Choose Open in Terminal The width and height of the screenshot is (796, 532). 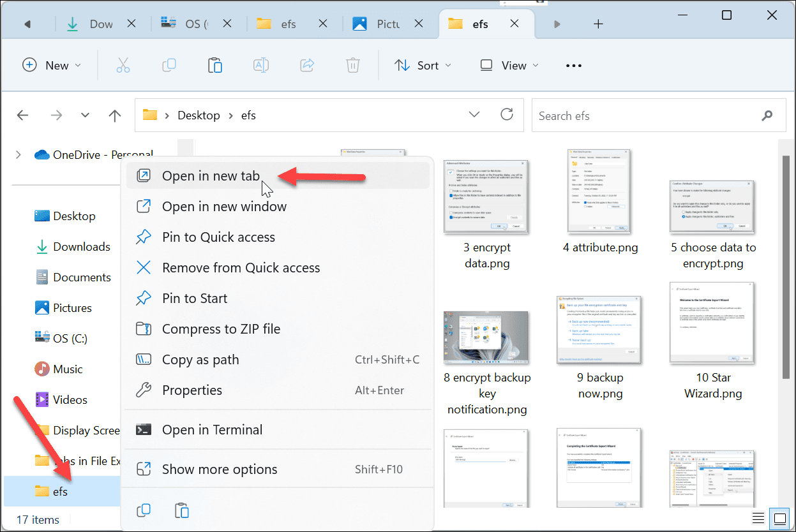point(278,429)
